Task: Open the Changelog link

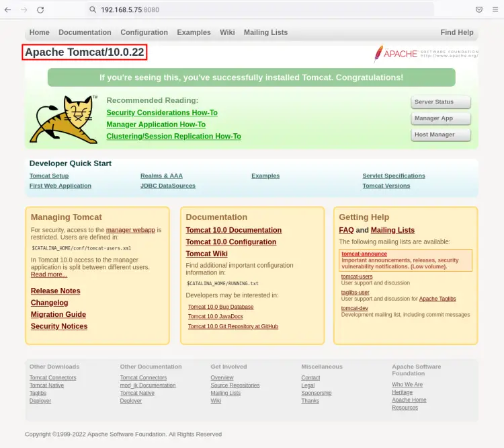Action: [49, 303]
